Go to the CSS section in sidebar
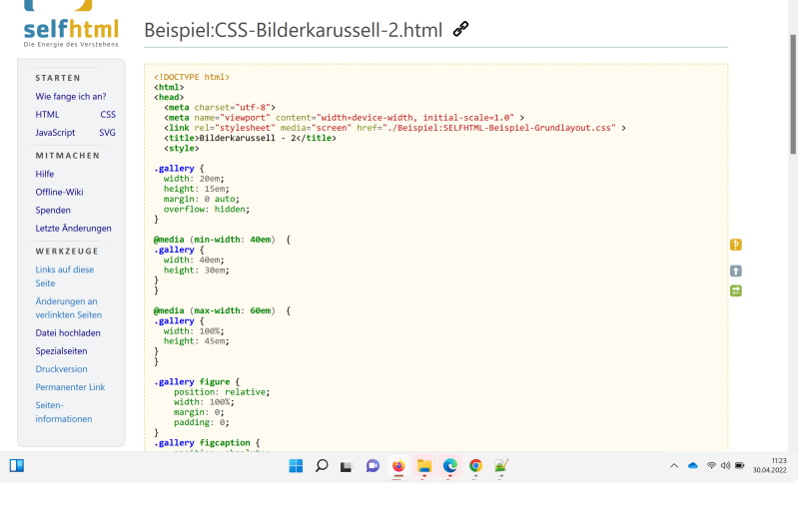Image resolution: width=799 pixels, height=532 pixels. [108, 115]
